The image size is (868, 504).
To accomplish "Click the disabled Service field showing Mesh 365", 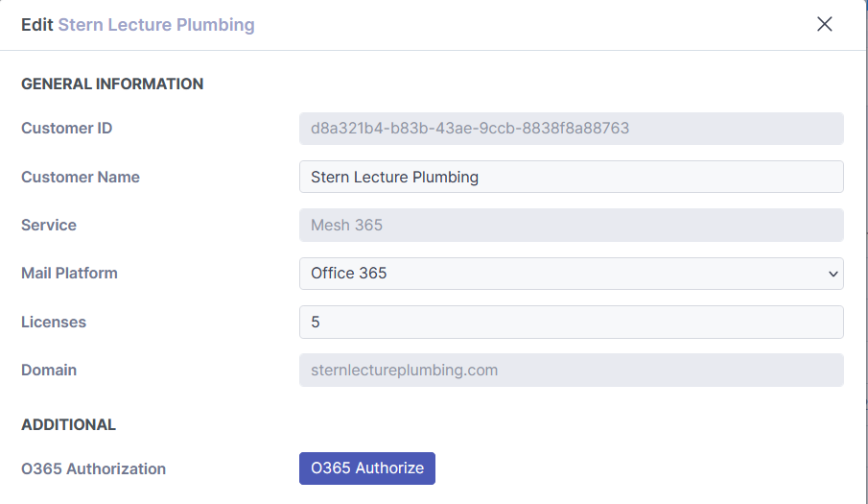I will (x=571, y=226).
